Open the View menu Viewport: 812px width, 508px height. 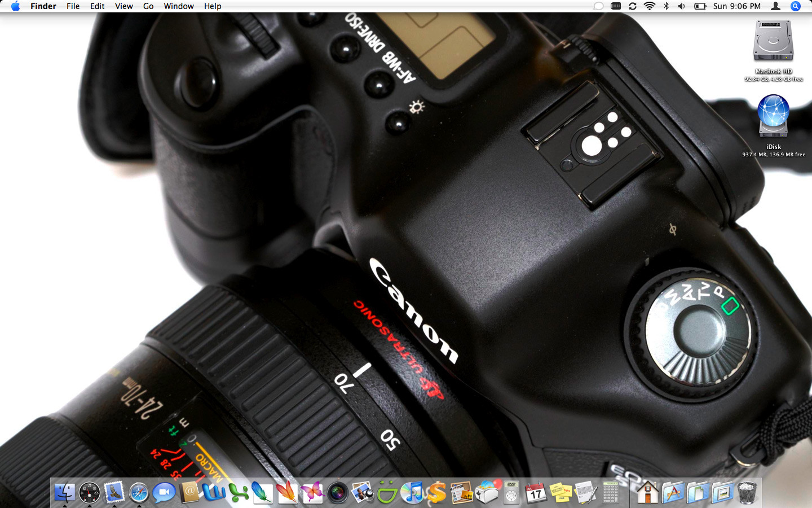tap(124, 6)
